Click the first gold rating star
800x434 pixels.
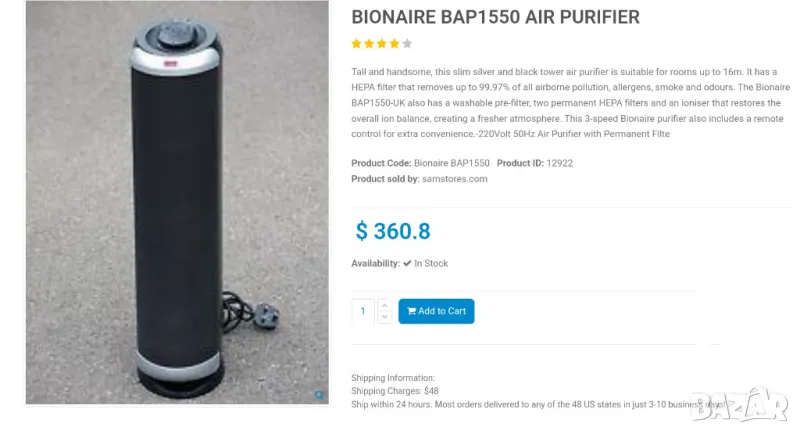(356, 44)
